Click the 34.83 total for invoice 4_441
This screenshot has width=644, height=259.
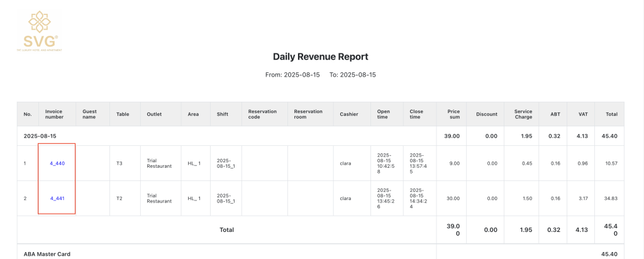click(609, 199)
